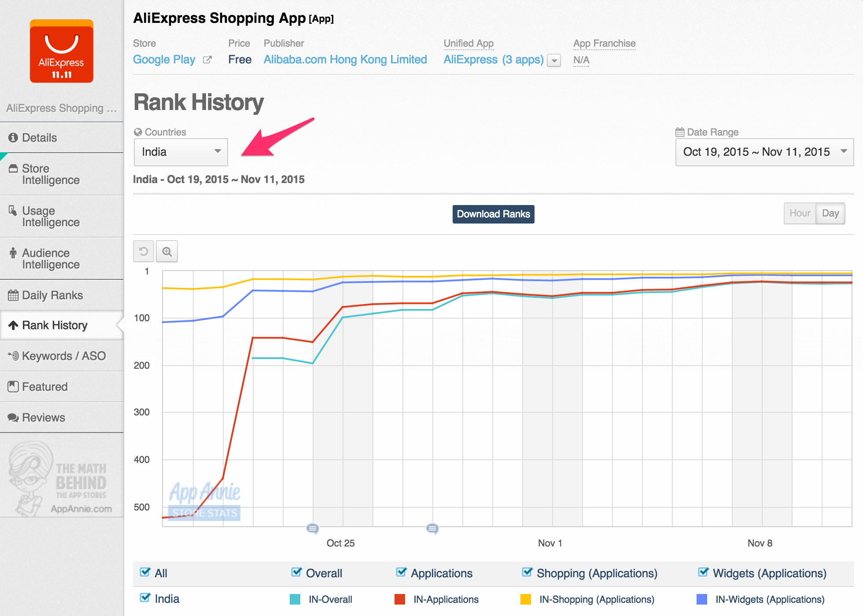This screenshot has height=616, width=863.
Task: Open Store Intelligence in sidebar
Action: [62, 174]
